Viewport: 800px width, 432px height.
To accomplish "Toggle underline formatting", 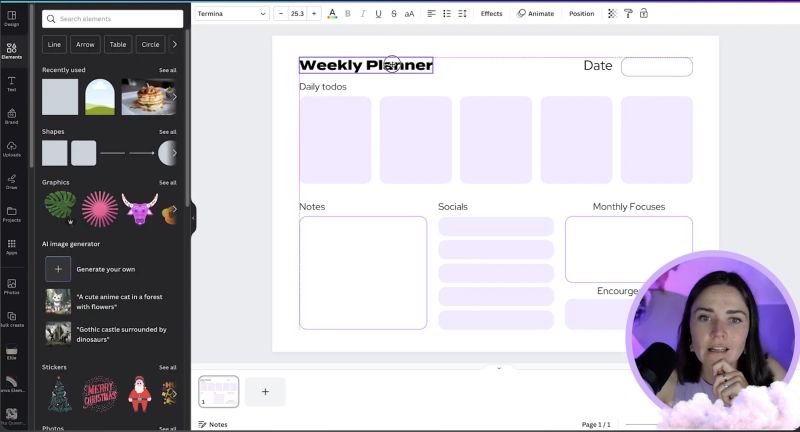I will pyautogui.click(x=378, y=14).
